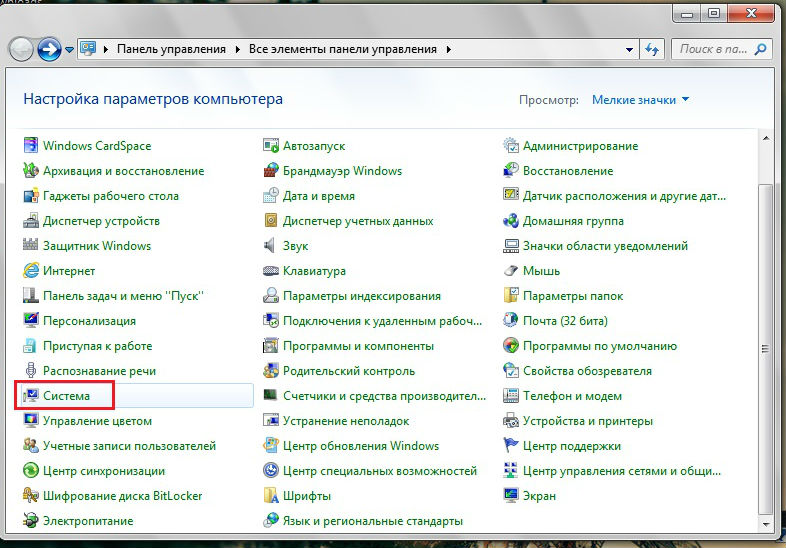Open Телефон и модем link
Image resolution: width=786 pixels, height=548 pixels.
(572, 396)
